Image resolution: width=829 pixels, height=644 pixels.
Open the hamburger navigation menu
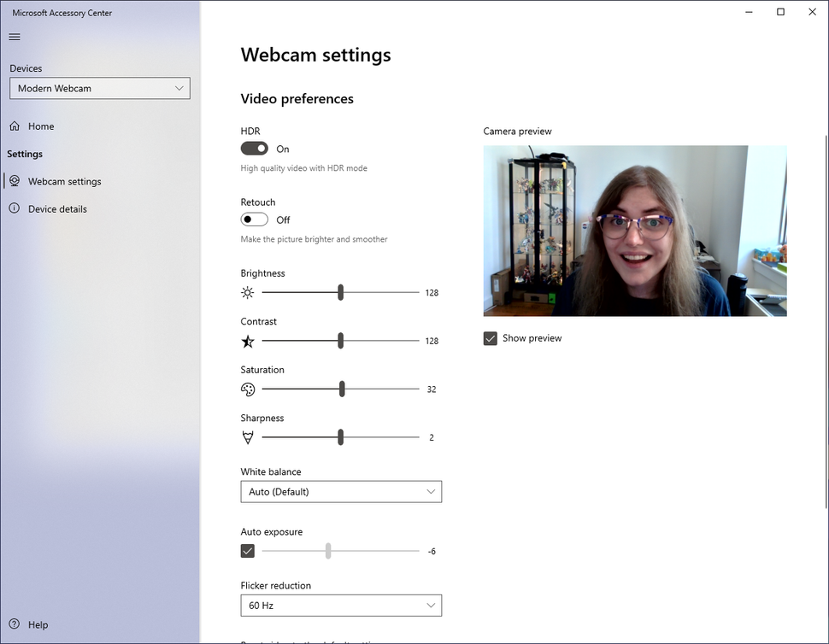(x=14, y=37)
